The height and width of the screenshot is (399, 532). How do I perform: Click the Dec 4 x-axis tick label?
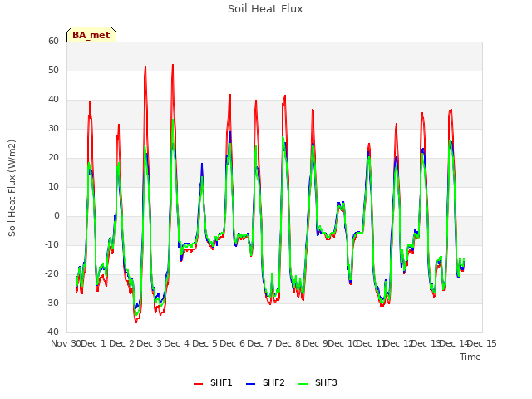177,343
